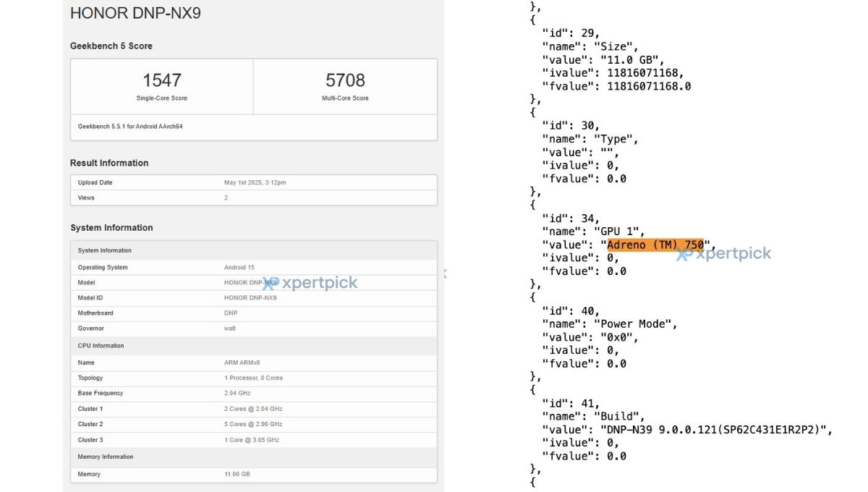This screenshot has width=868, height=492.
Task: Select the Android 15 value
Action: click(239, 268)
